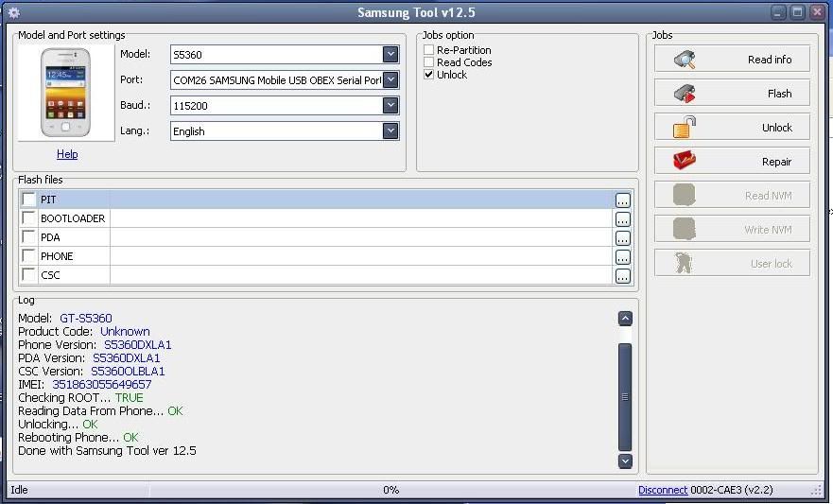This screenshot has height=504, width=833.
Task: Tick the PDA flash file checkbox
Action: [28, 236]
